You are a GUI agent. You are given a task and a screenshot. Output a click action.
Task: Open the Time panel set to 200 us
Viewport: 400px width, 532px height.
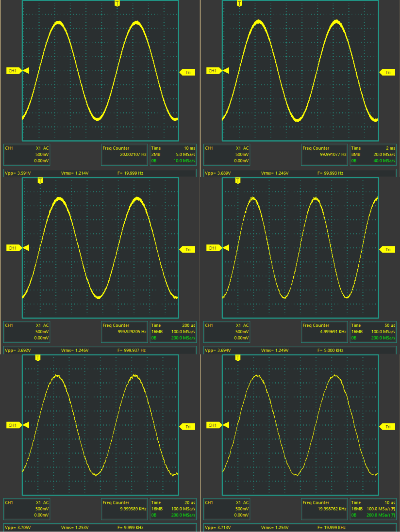tap(173, 332)
